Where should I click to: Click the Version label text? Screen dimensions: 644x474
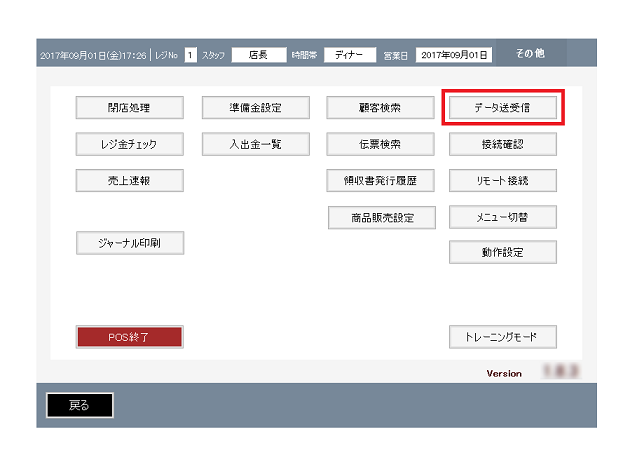tap(504, 373)
